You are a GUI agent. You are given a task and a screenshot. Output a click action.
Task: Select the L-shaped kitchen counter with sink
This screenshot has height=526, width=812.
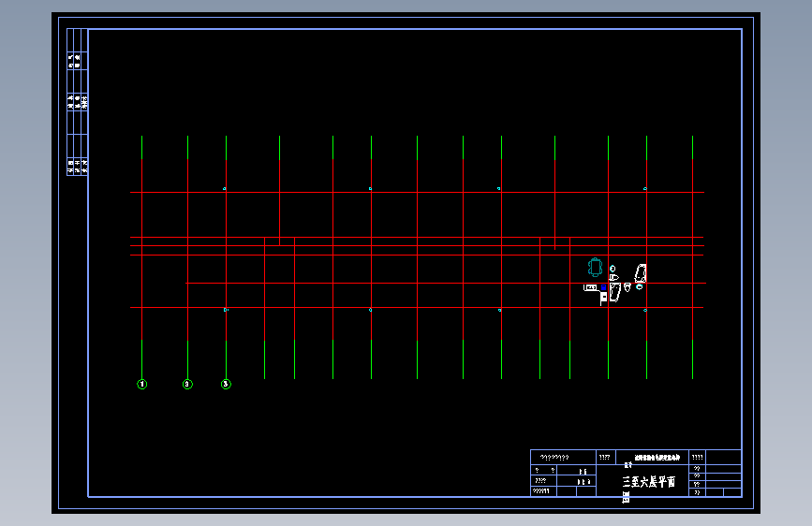tap(595, 295)
